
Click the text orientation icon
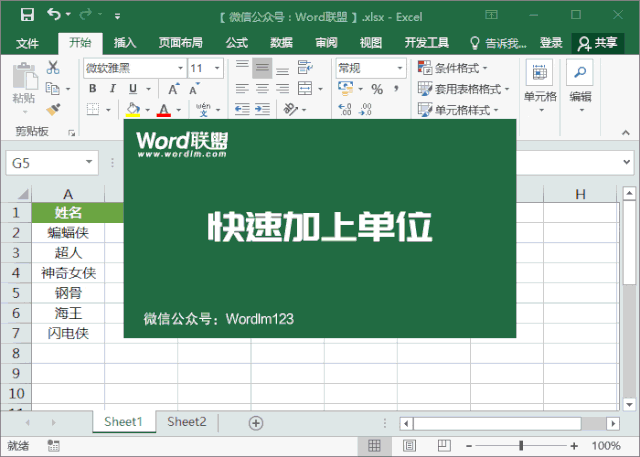[291, 109]
